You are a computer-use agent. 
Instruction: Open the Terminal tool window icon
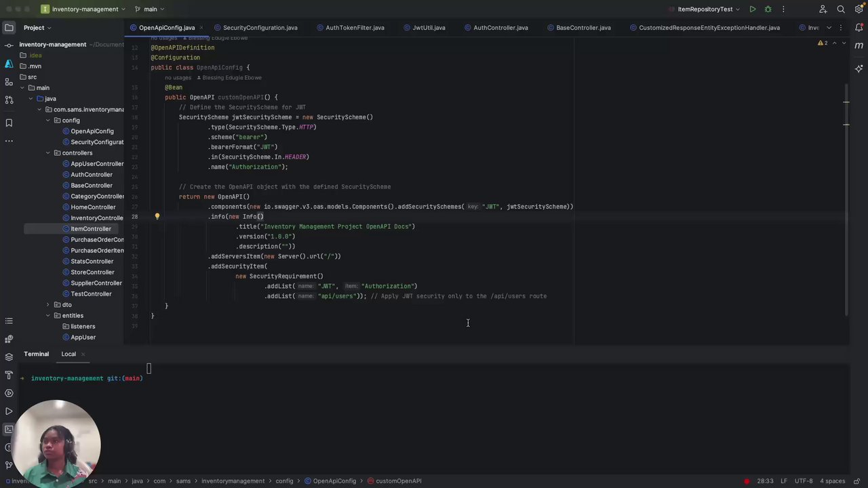9,429
